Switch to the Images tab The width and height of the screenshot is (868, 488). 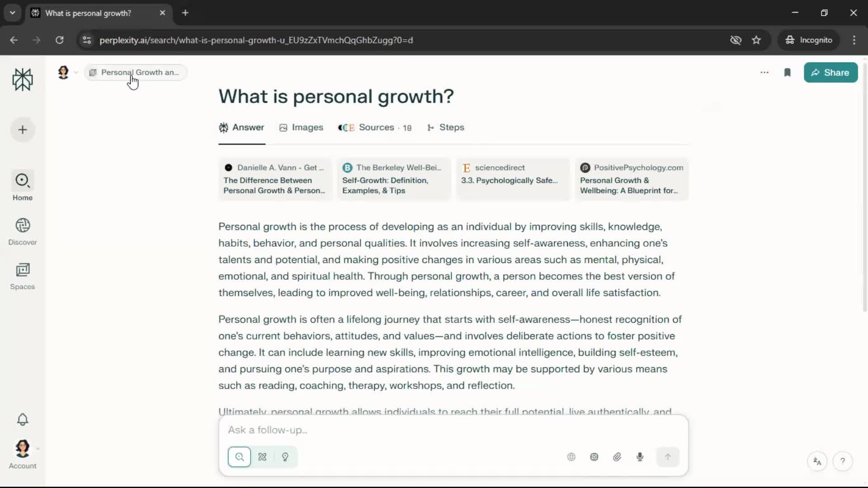click(x=301, y=127)
